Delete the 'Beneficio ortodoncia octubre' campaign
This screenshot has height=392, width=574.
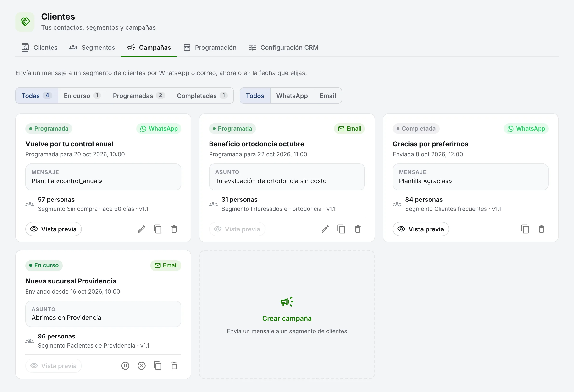(x=358, y=229)
